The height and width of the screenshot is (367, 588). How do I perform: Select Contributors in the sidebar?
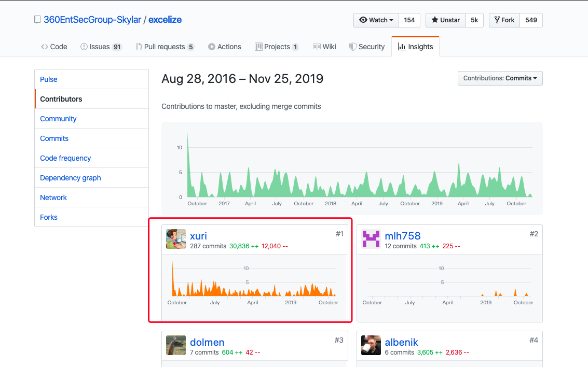click(x=91, y=99)
